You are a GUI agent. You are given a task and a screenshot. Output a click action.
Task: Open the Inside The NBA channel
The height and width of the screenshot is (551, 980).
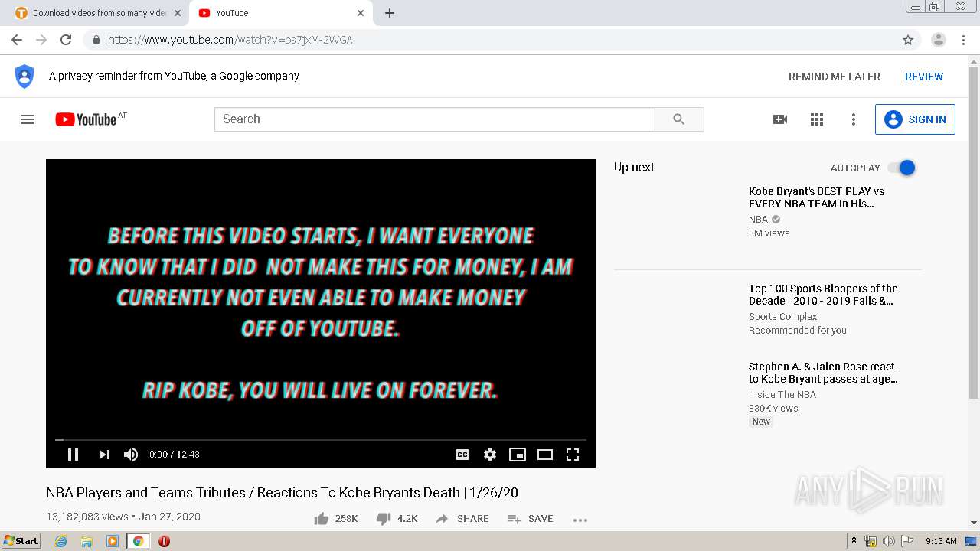[782, 395]
